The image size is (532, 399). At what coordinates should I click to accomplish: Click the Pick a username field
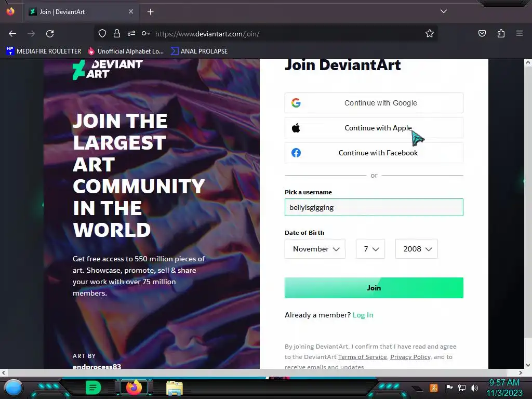coord(374,207)
